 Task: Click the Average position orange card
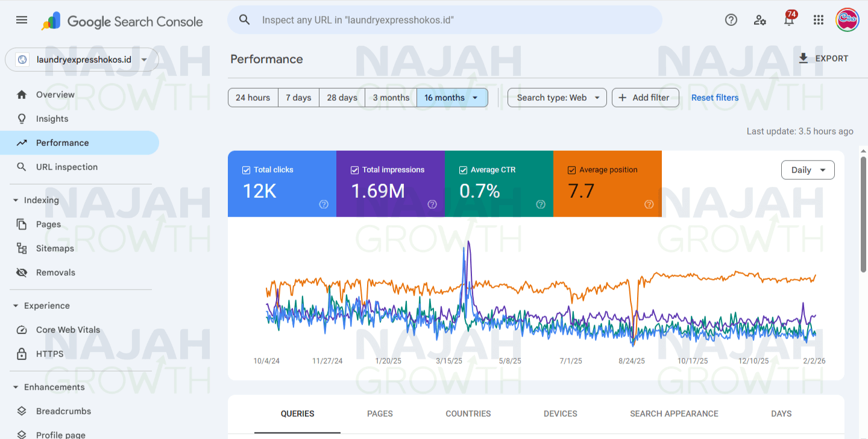608,184
